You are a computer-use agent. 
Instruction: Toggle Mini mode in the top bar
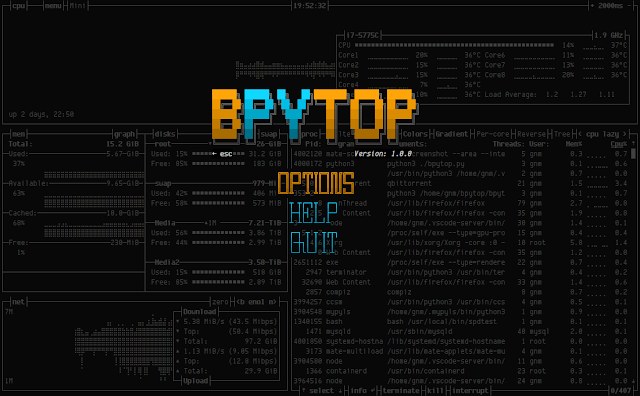(x=78, y=6)
